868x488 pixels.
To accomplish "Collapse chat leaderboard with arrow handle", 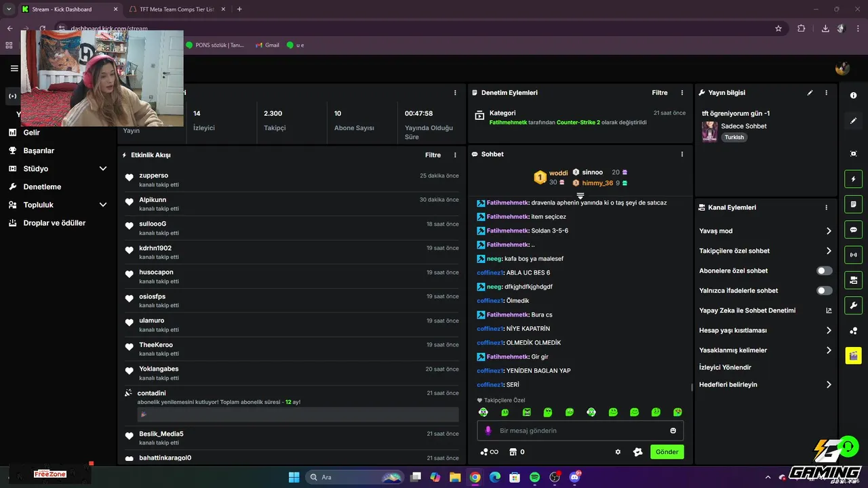I will coord(580,196).
